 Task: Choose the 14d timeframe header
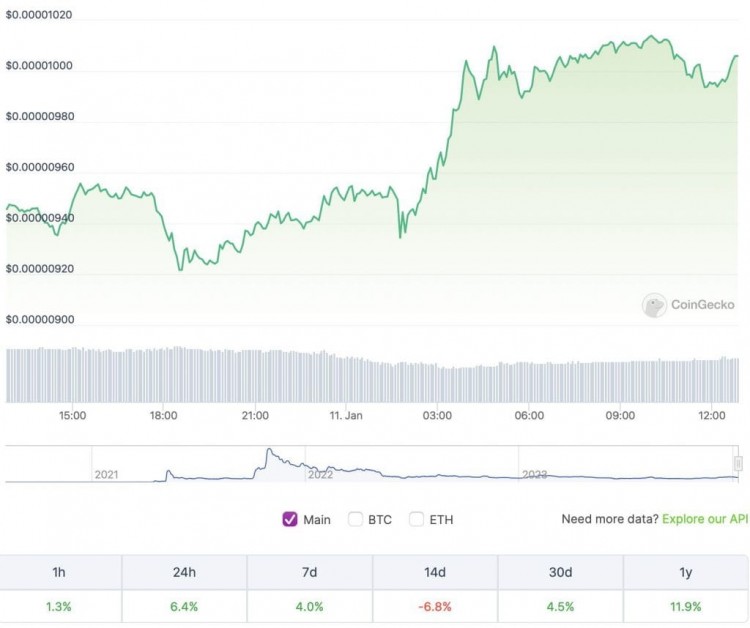point(435,573)
